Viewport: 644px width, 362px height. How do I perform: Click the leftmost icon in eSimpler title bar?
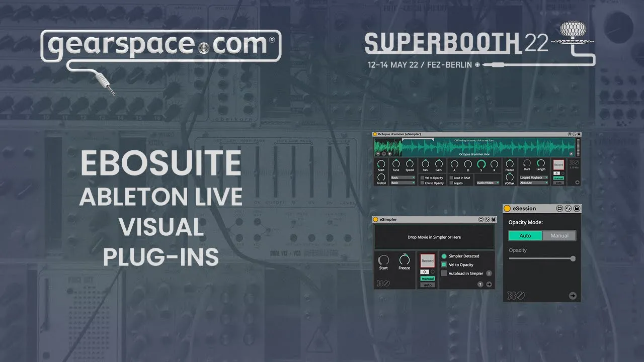(x=481, y=219)
